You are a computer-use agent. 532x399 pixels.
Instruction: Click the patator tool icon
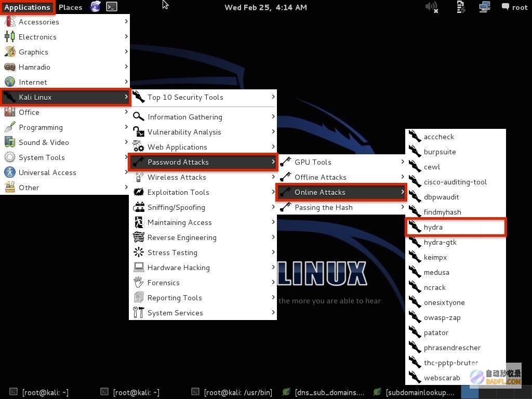point(415,332)
